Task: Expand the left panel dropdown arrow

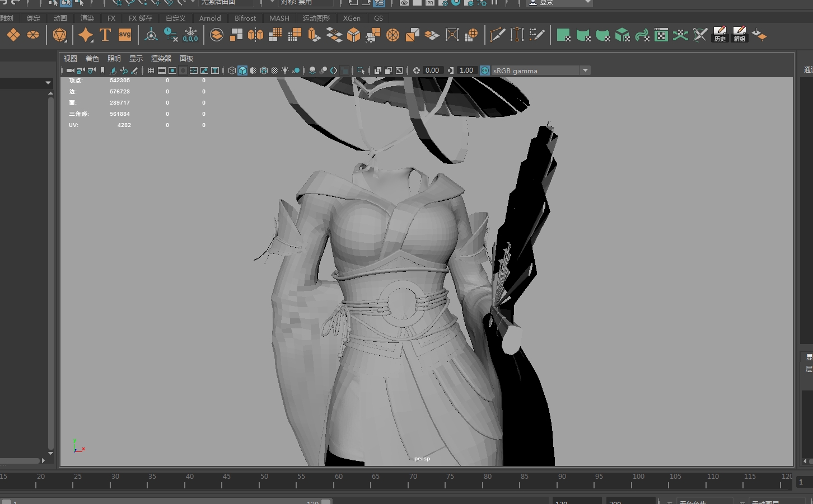Action: [x=48, y=83]
